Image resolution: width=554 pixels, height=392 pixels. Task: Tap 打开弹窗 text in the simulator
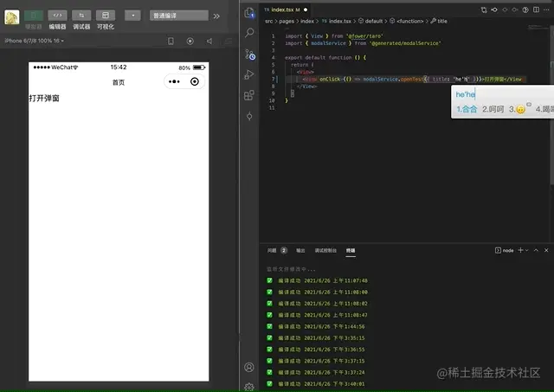(44, 98)
